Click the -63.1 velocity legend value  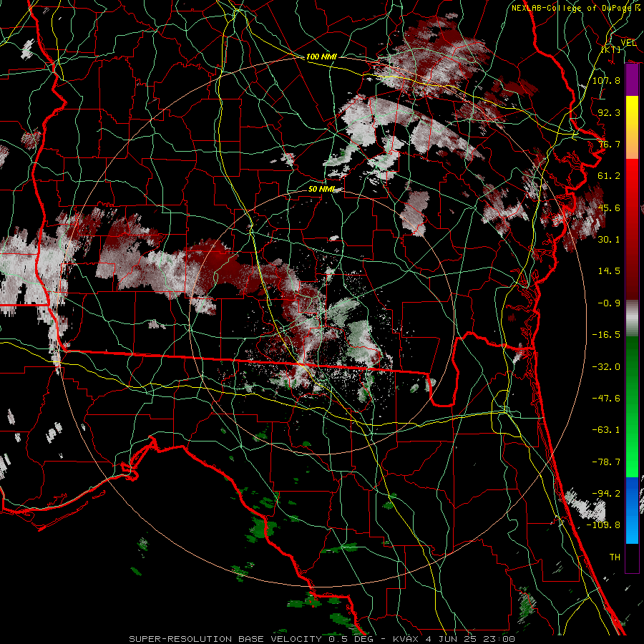pos(606,430)
